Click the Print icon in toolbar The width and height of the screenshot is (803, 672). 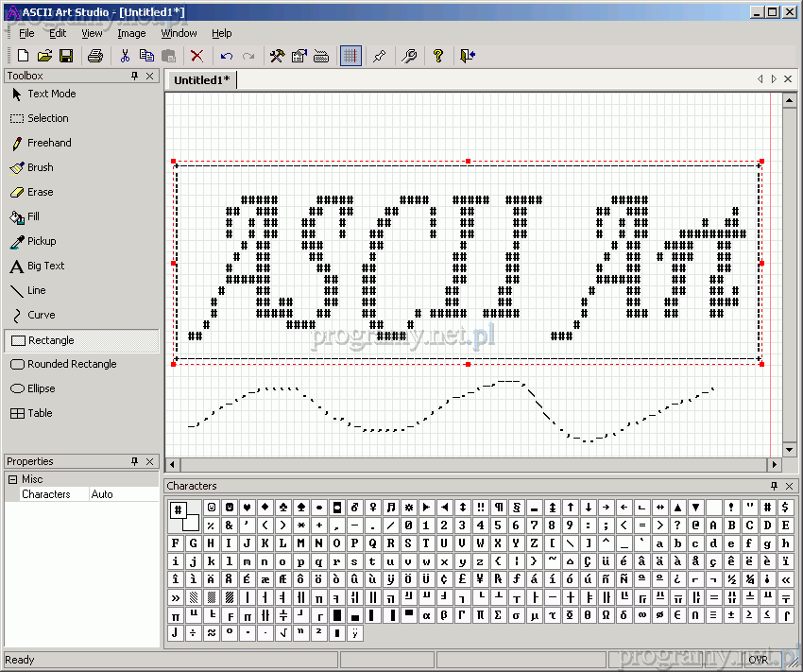point(94,57)
